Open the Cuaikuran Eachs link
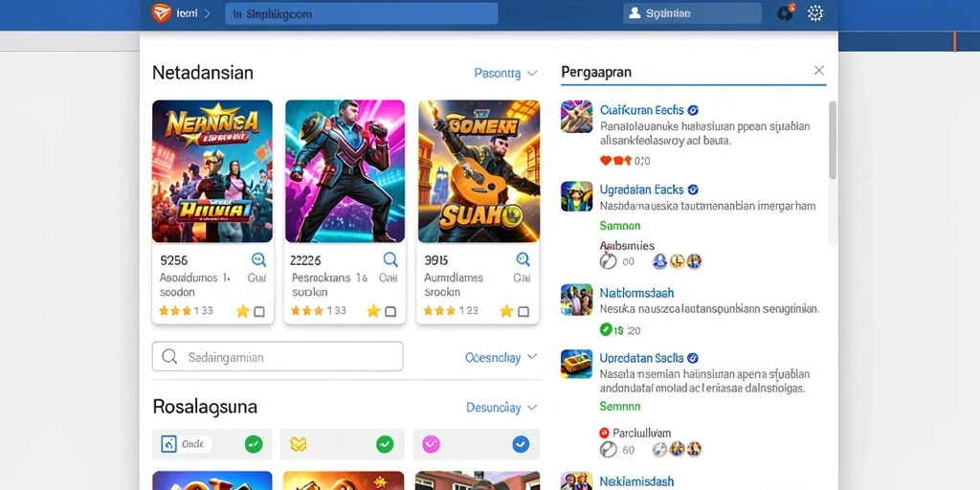Viewport: 980px width, 490px height. point(642,110)
